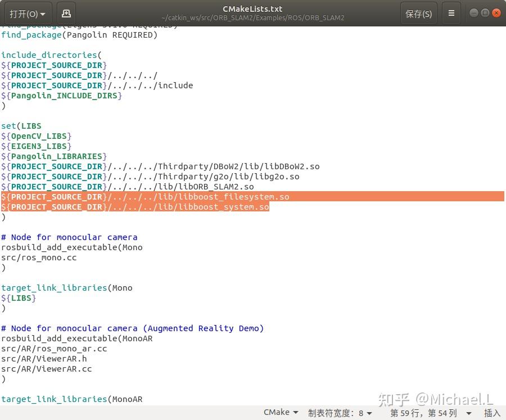Open the CMake language selector
Screen dimensions: 506x420
point(281,412)
